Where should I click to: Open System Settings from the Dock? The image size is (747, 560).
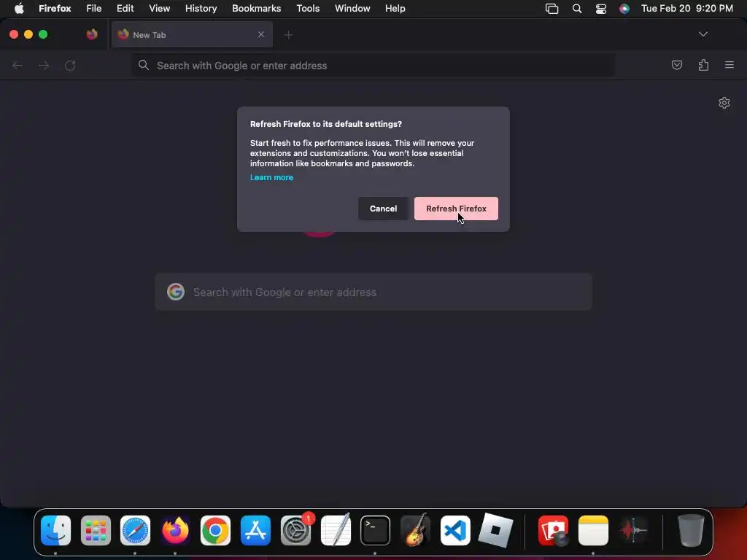[296, 531]
